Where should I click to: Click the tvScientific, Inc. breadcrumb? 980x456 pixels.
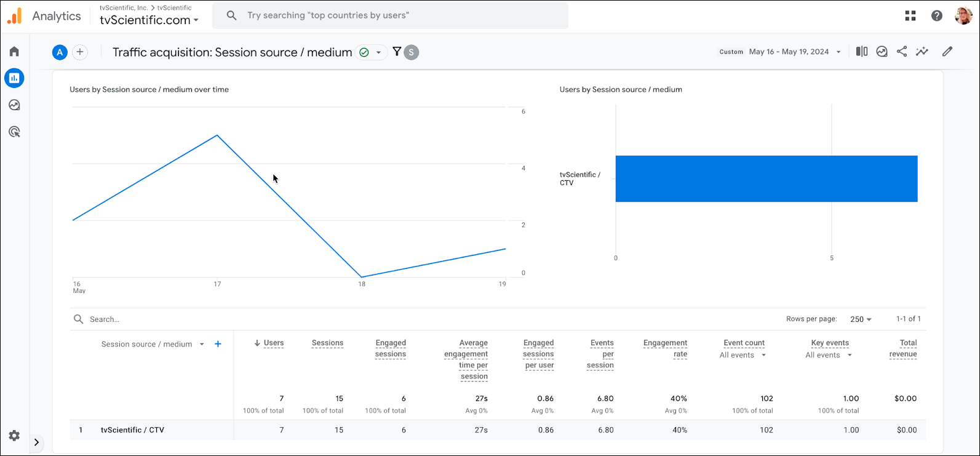pos(124,8)
